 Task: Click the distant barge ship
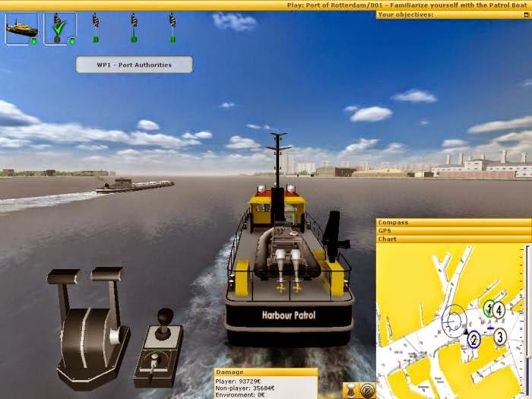[135, 185]
